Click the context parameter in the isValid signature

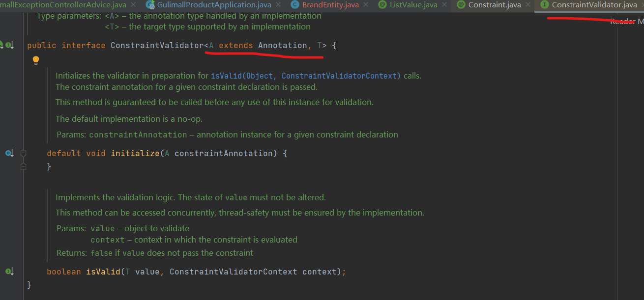click(x=320, y=272)
